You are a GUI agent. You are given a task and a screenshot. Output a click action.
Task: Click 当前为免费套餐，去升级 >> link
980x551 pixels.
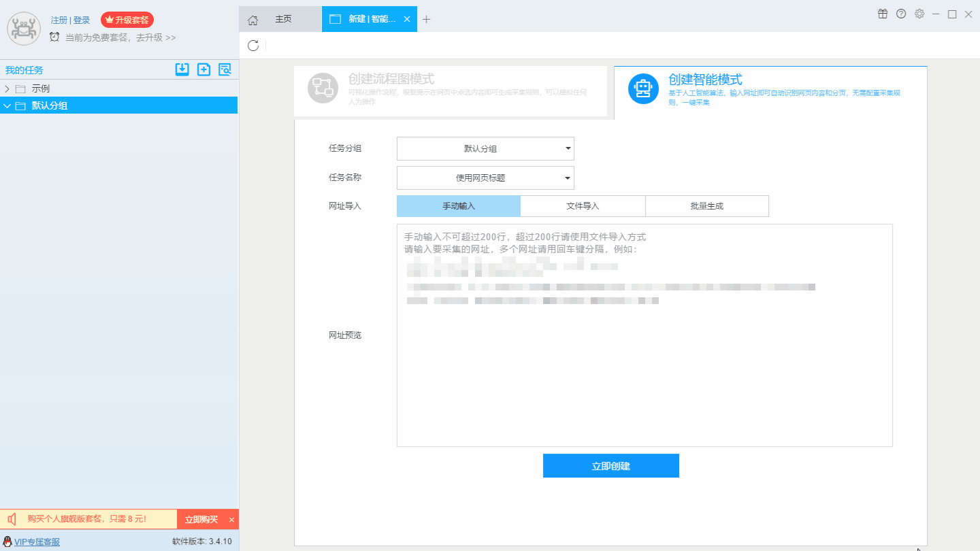pyautogui.click(x=120, y=37)
